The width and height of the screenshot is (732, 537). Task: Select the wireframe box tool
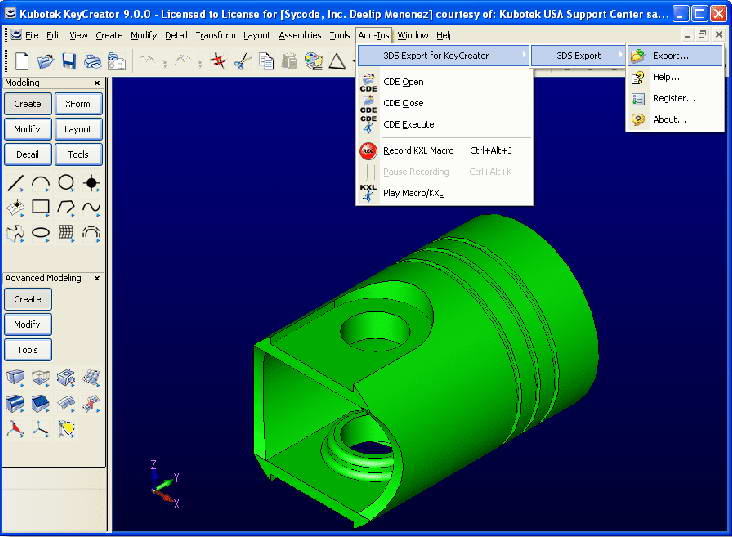(x=41, y=377)
